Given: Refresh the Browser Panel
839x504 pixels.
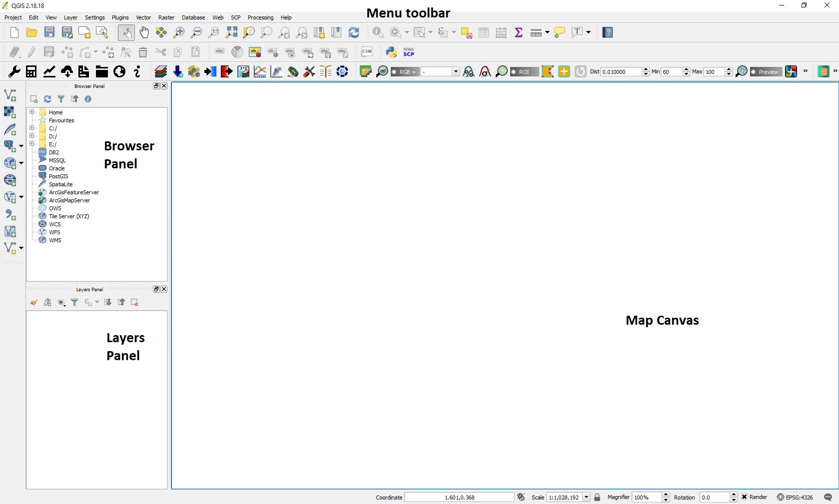Looking at the screenshot, I should (47, 99).
